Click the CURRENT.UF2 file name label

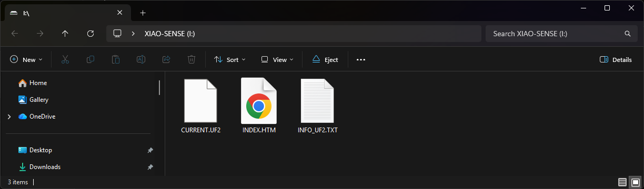click(200, 130)
